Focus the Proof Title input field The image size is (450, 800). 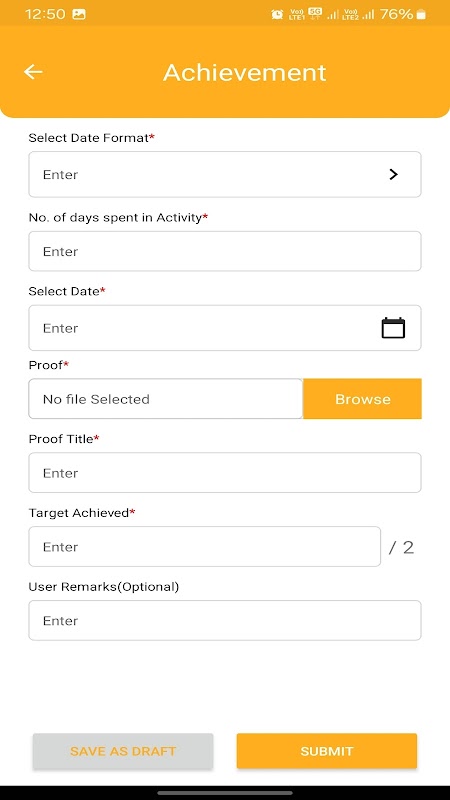[x=225, y=472]
